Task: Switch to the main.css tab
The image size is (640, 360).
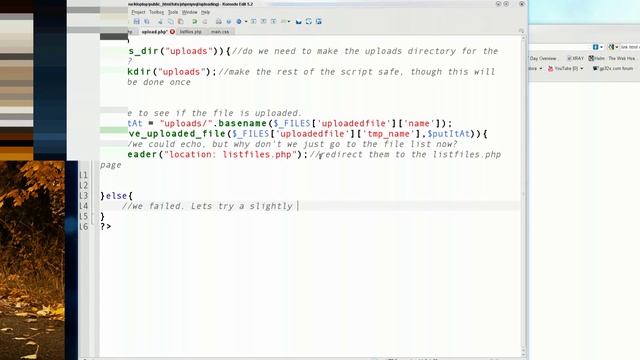Action: point(220,31)
